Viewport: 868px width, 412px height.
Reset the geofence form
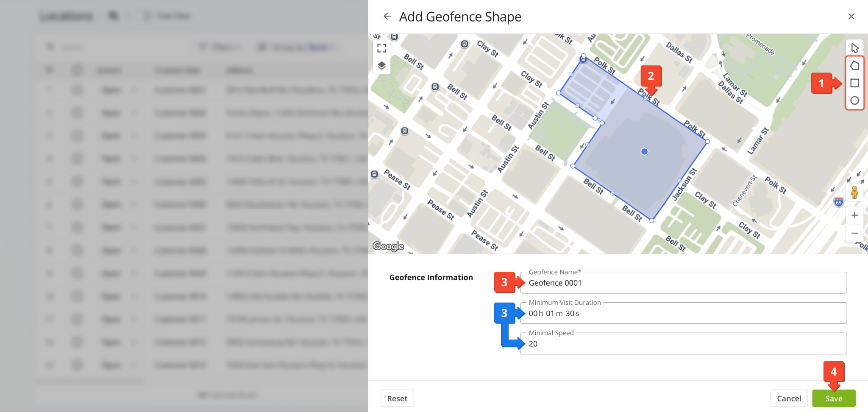pyautogui.click(x=397, y=398)
